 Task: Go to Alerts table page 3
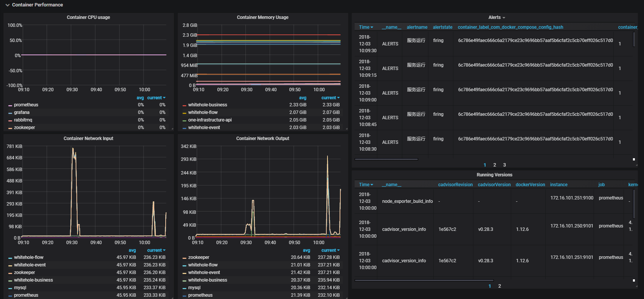[504, 165]
